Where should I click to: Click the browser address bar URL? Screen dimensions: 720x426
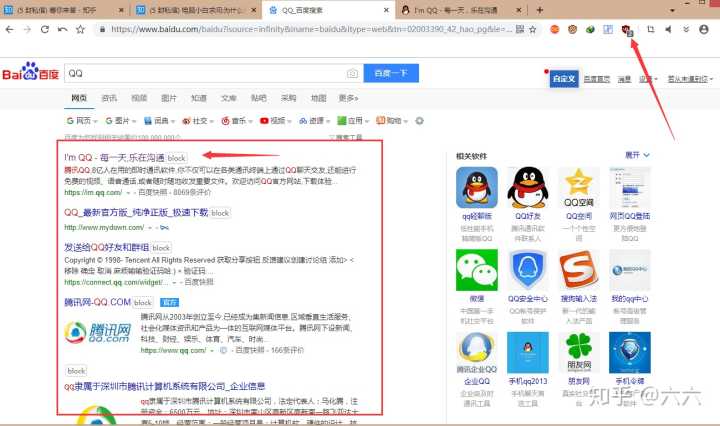[311, 29]
